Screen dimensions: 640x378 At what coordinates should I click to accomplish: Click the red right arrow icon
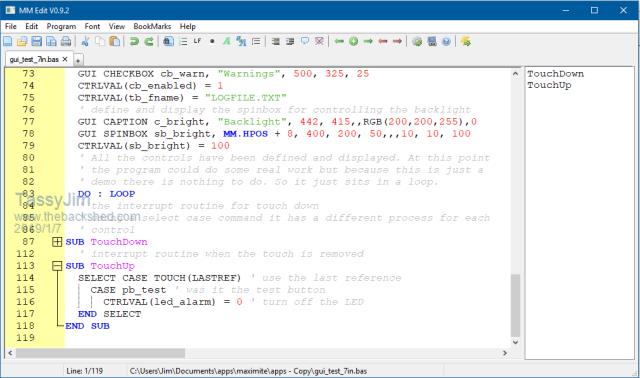(x=397, y=41)
